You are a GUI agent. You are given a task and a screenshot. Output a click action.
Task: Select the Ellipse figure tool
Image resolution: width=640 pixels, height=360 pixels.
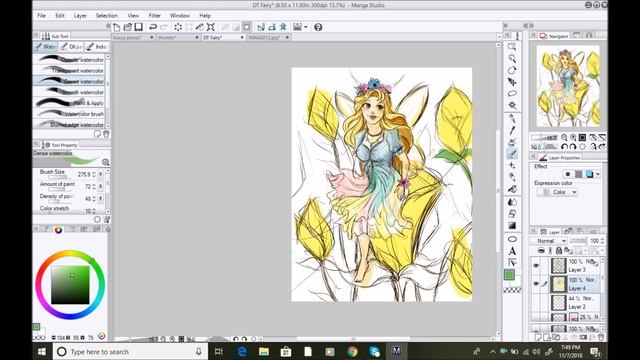point(512,239)
